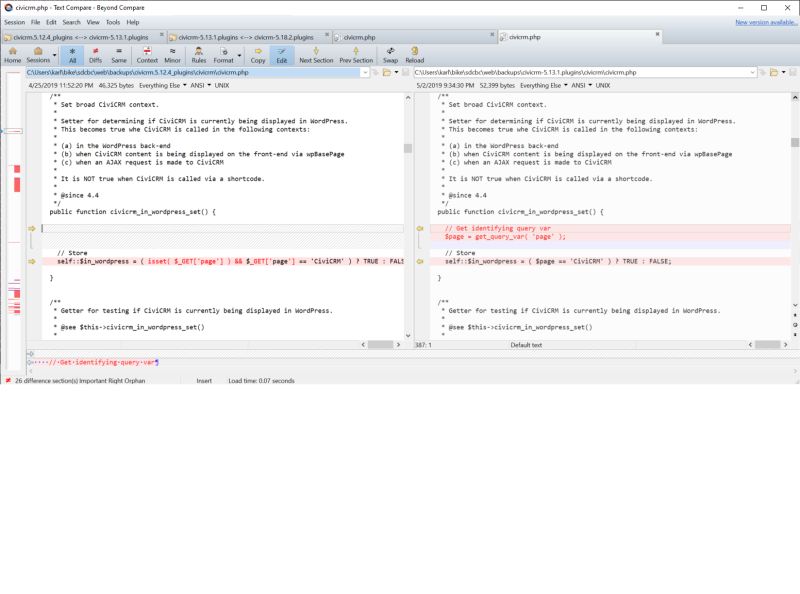Open the Sessions toolbar button
Screen dimensions: 800x594
pyautogui.click(x=38, y=55)
